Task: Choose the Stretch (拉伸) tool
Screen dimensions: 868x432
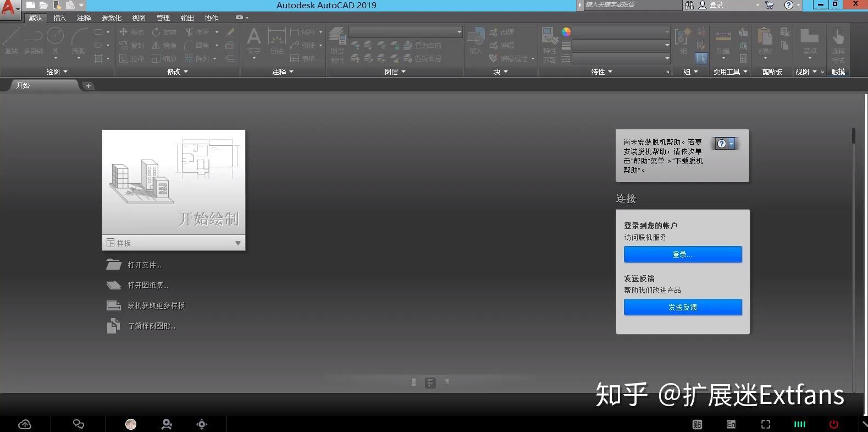Action: coord(132,58)
